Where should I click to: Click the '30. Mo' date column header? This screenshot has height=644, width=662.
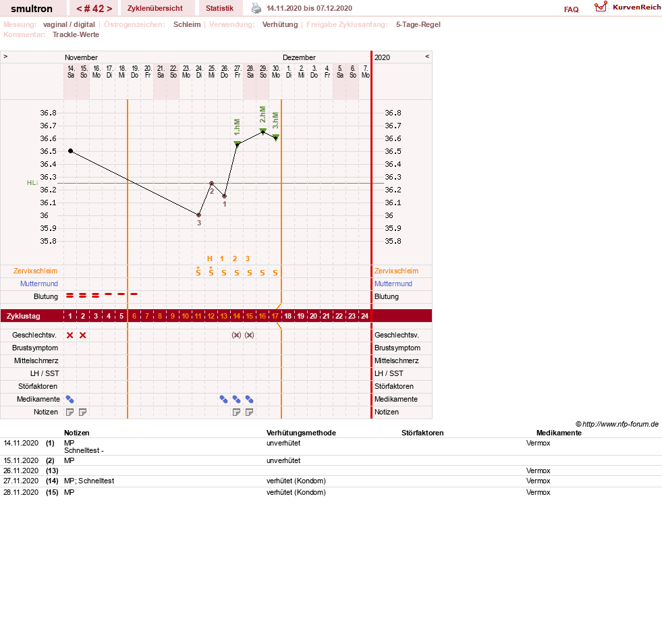tap(276, 72)
